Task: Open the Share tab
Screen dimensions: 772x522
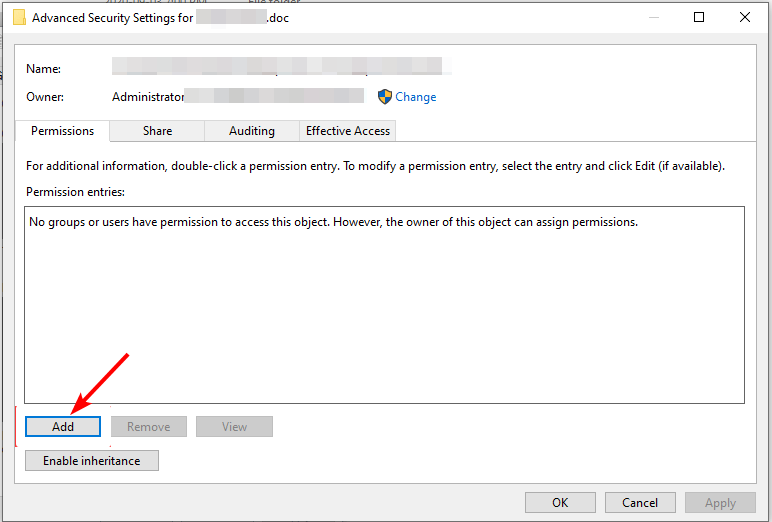Action: [x=158, y=131]
